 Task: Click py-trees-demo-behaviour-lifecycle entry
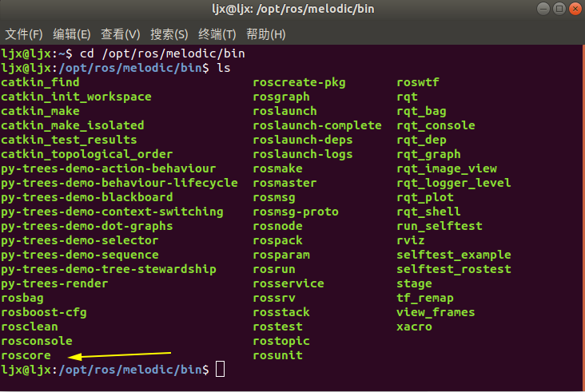pyautogui.click(x=119, y=183)
